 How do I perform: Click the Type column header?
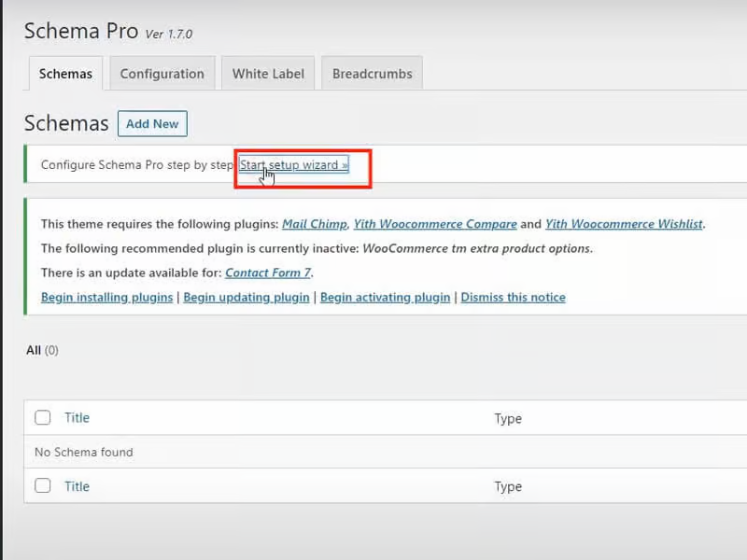tap(508, 418)
